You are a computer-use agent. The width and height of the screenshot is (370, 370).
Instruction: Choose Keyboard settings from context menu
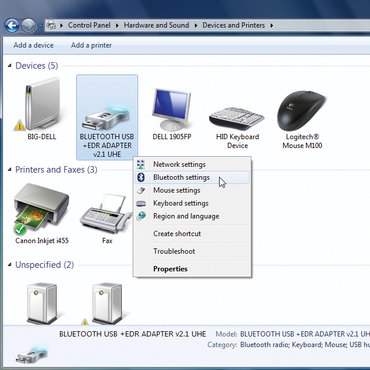(x=192, y=203)
